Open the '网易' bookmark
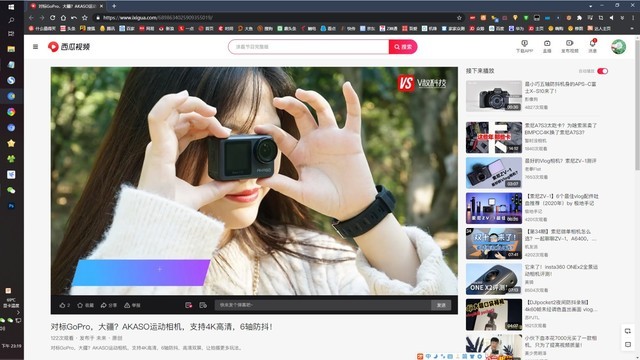The image size is (640, 360). 147,29
